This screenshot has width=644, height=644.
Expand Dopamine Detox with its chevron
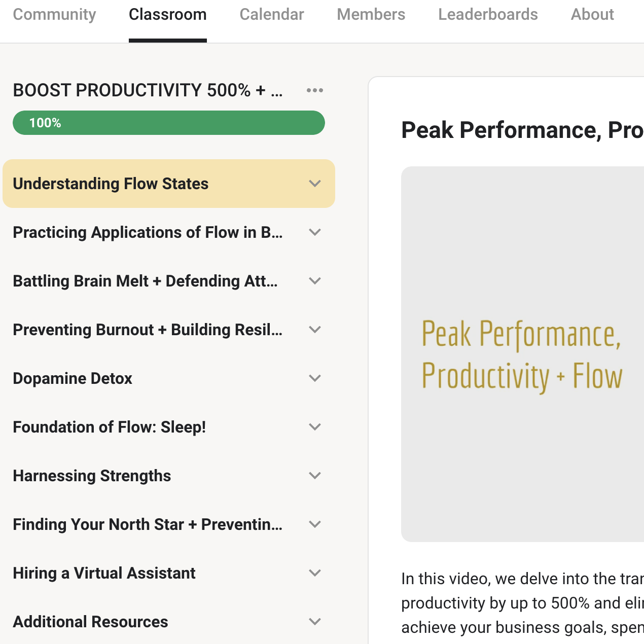pyautogui.click(x=315, y=378)
